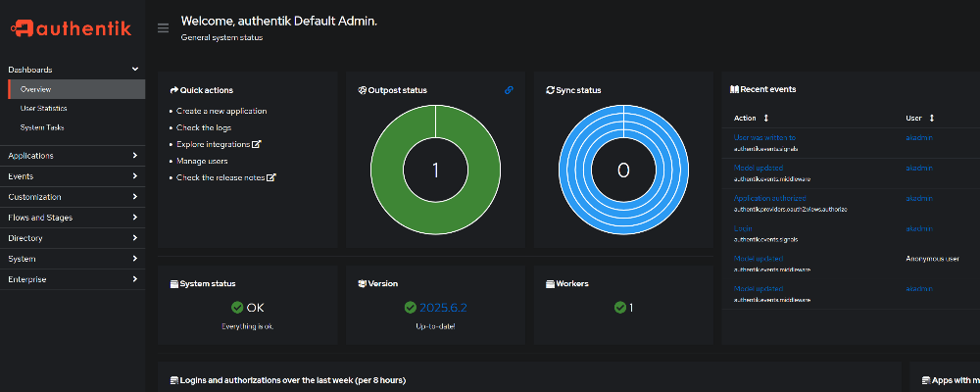
Task: Click the Logins and authorizations chart icon
Action: (x=174, y=380)
